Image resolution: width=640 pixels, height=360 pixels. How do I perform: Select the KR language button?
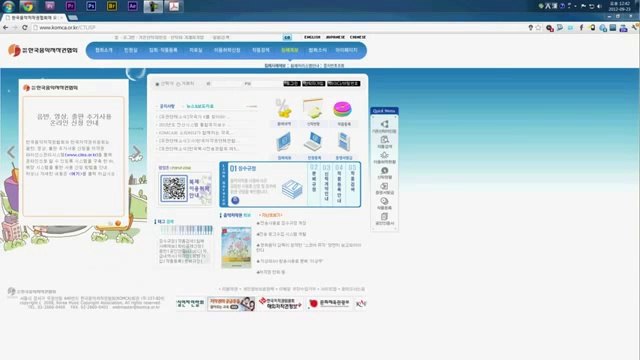tap(287, 37)
